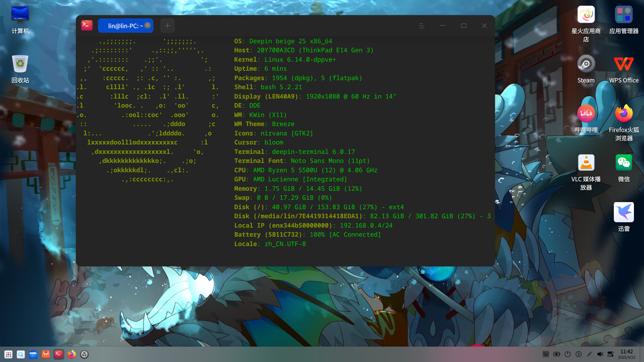Click the 'Cursor: bloom' line
The height and width of the screenshot is (362, 644).
pos(259,142)
